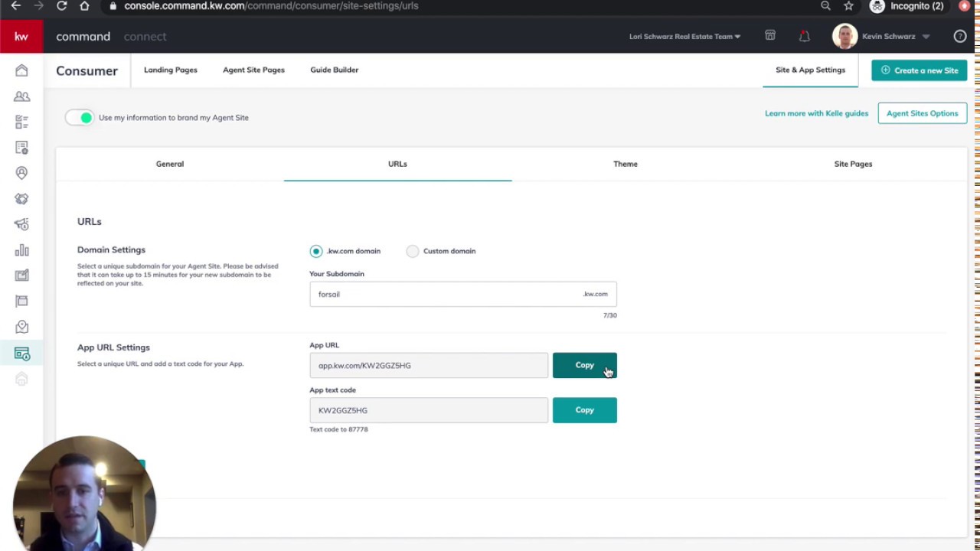Click the browser address bar URL
This screenshot has height=551, width=980.
(271, 6)
